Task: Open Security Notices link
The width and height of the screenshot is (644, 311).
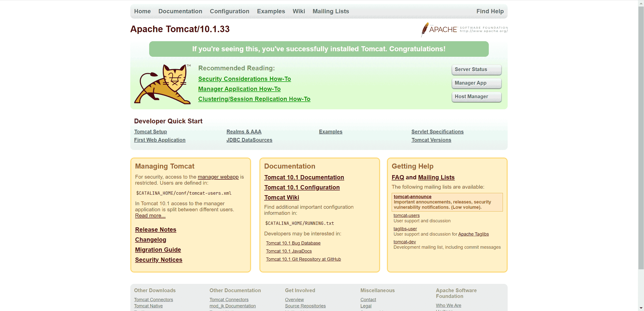Action: (x=158, y=260)
